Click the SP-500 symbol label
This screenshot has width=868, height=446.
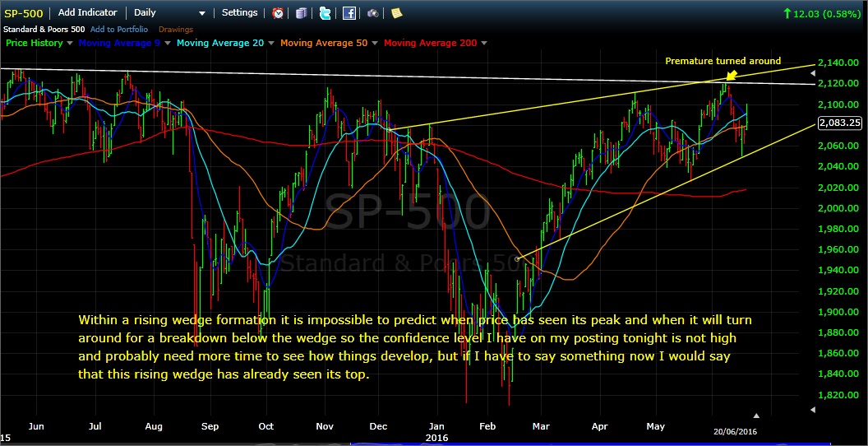pyautogui.click(x=23, y=13)
